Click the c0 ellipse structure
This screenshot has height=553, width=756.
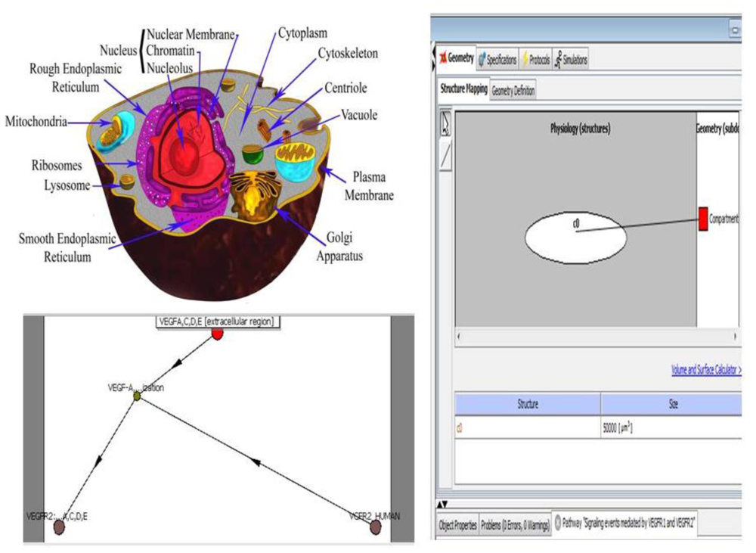click(x=575, y=237)
